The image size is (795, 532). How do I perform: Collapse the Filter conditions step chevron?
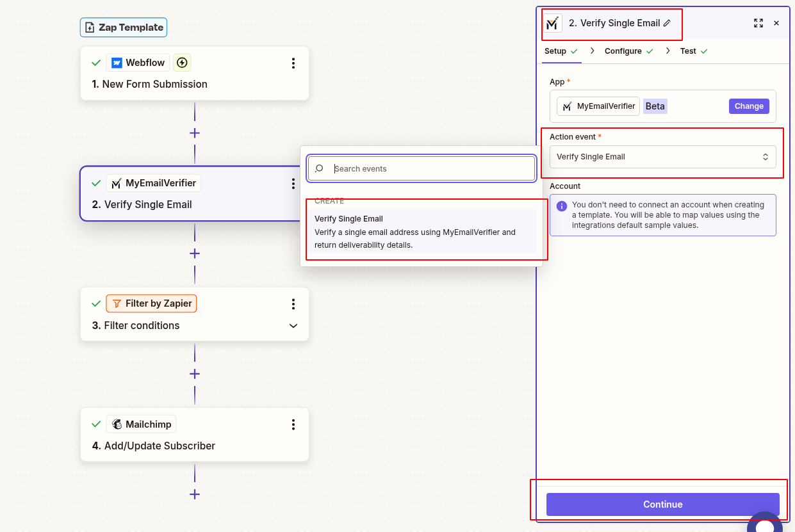(x=293, y=325)
